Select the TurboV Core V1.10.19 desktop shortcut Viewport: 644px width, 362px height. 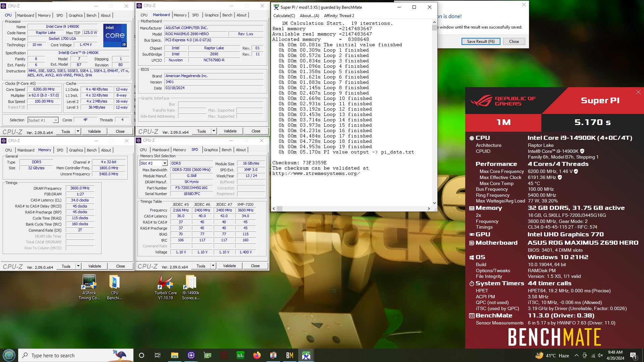point(166,287)
